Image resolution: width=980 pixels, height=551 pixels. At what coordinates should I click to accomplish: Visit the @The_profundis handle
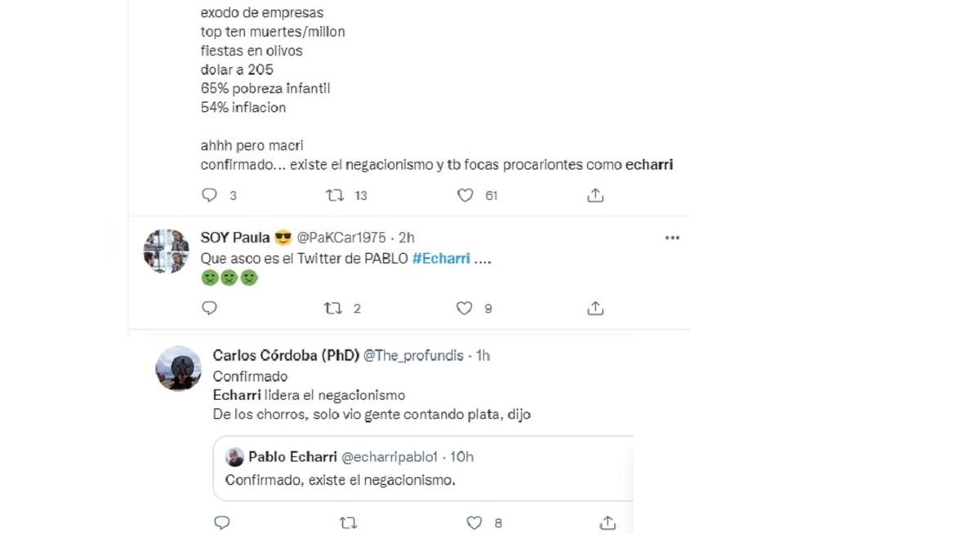point(413,355)
